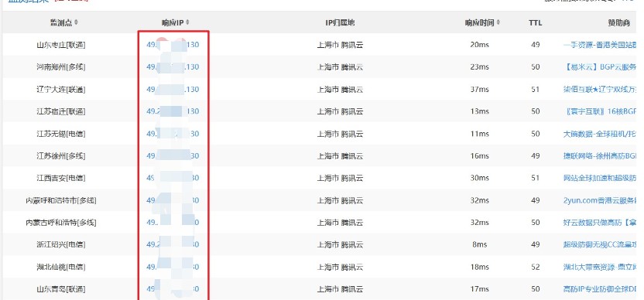This screenshot has width=644, height=300.
Task: Select monitoring point 内蒙呼和浩特市[多线]
Action: point(61,200)
